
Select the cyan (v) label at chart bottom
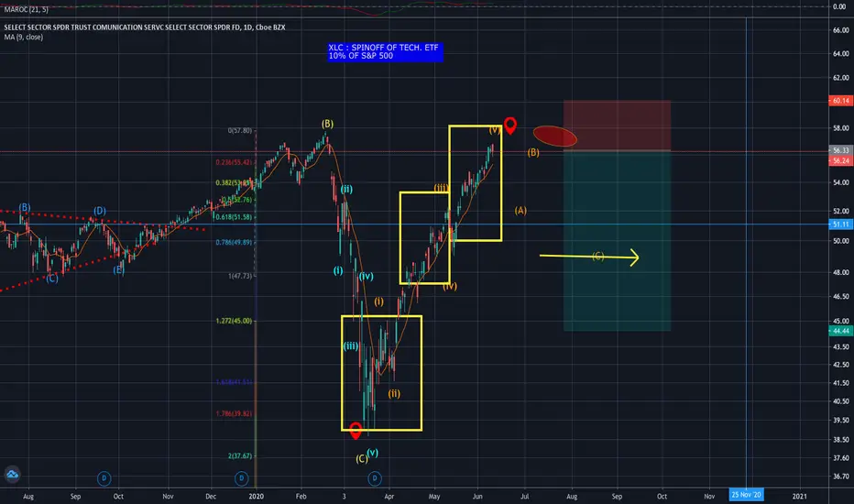373,453
